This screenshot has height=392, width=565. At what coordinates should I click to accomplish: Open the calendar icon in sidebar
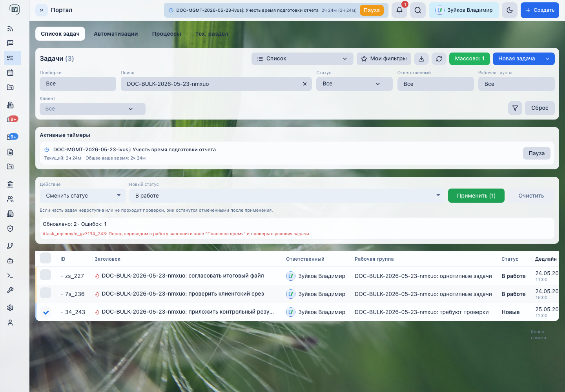(10, 73)
